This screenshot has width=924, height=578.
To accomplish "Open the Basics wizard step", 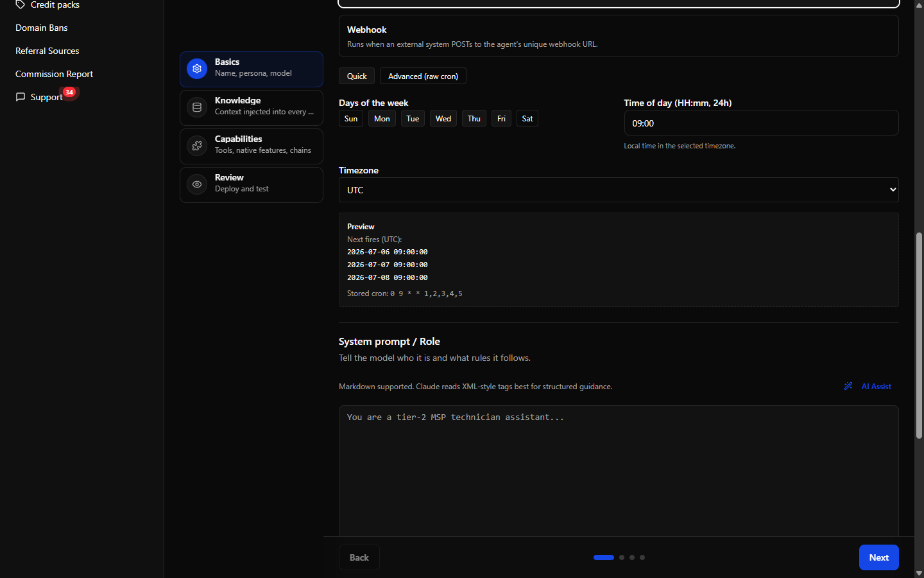I will tap(252, 69).
